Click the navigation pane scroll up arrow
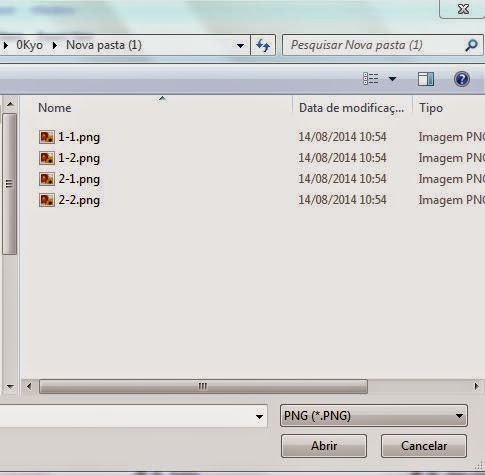 point(10,104)
